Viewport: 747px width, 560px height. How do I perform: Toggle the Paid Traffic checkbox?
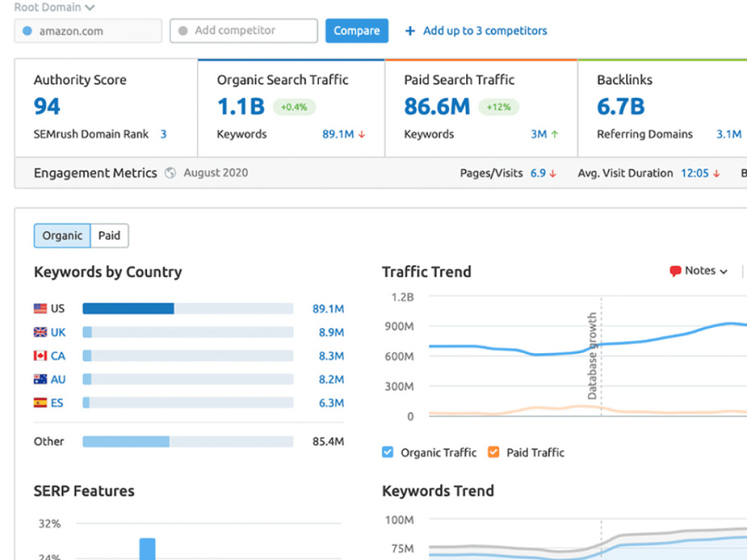(494, 452)
